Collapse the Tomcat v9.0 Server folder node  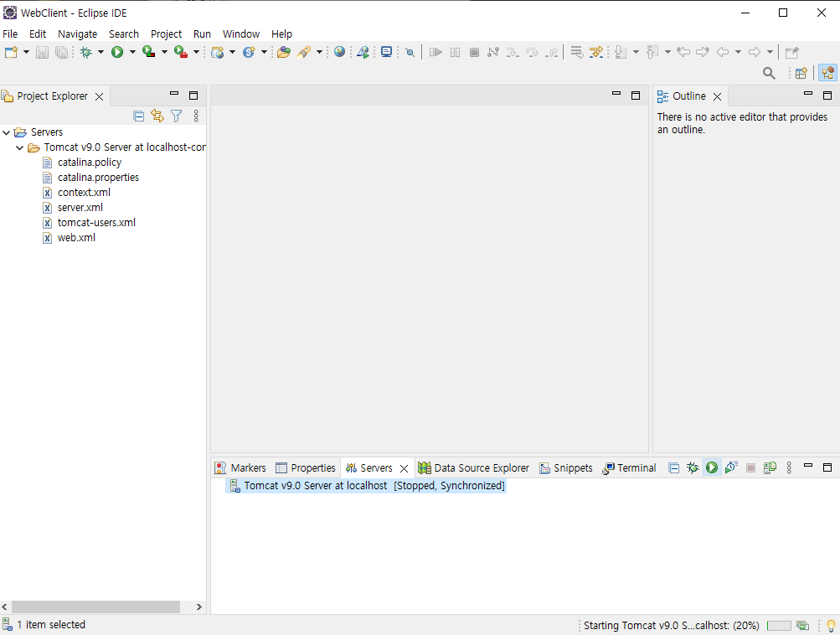[x=20, y=147]
